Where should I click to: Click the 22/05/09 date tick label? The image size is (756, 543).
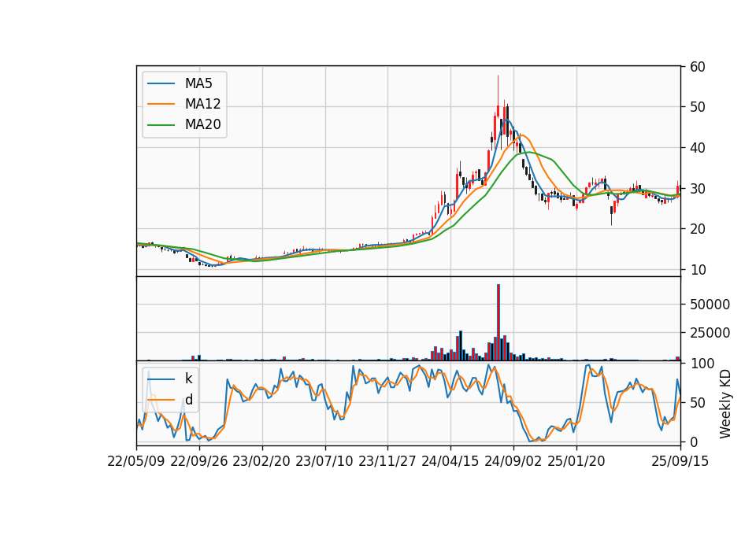click(136, 461)
